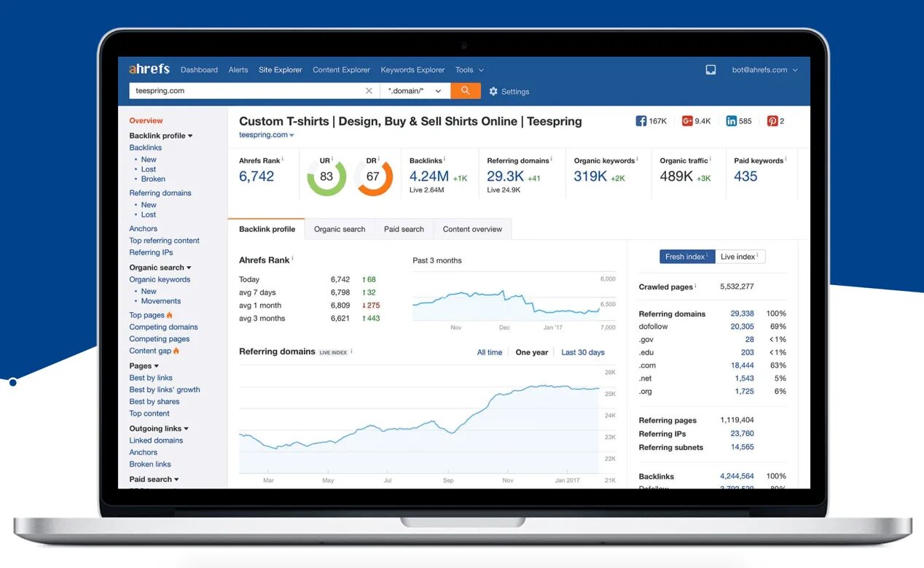Click the DR 67 donut chart
The height and width of the screenshot is (568, 924).
click(373, 176)
